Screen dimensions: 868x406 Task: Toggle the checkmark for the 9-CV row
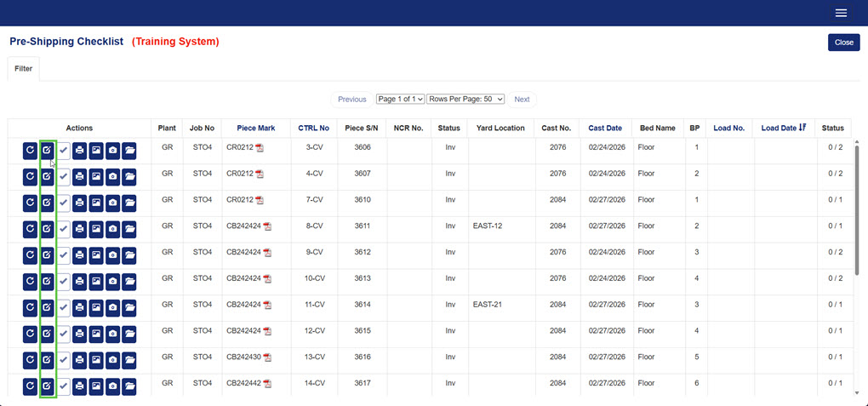click(64, 255)
